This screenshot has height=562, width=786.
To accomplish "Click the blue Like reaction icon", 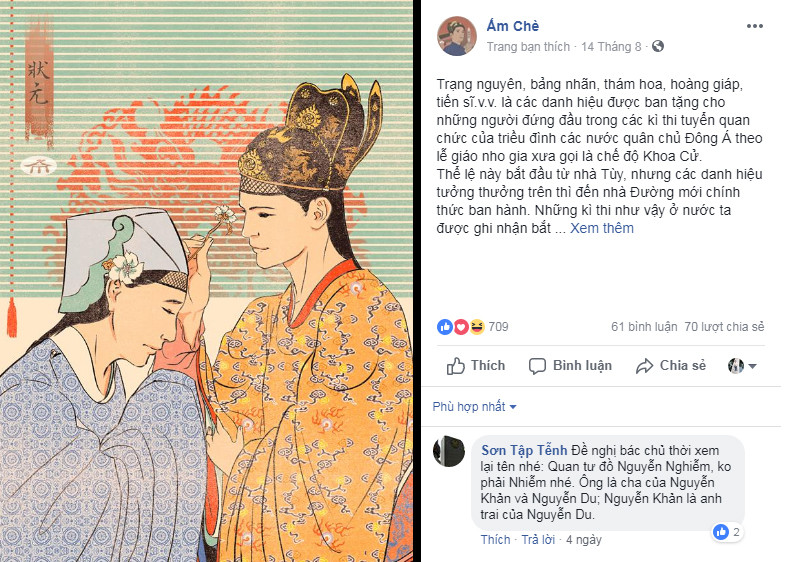I will [x=445, y=327].
